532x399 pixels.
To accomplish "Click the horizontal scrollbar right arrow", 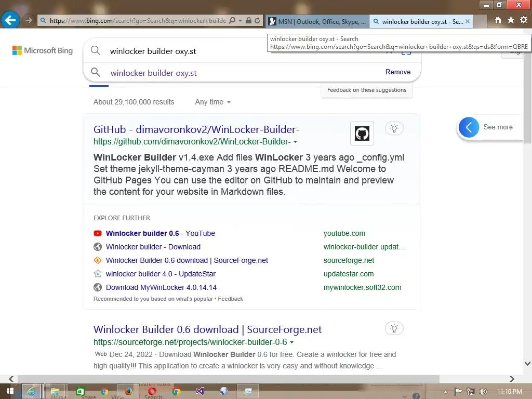I will [x=512, y=379].
